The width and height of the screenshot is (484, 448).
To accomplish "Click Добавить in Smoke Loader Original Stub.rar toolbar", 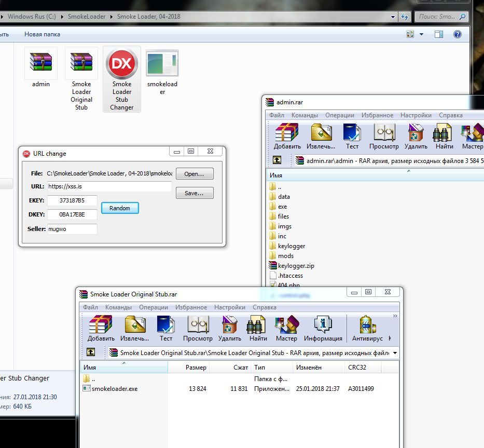I will pyautogui.click(x=101, y=329).
